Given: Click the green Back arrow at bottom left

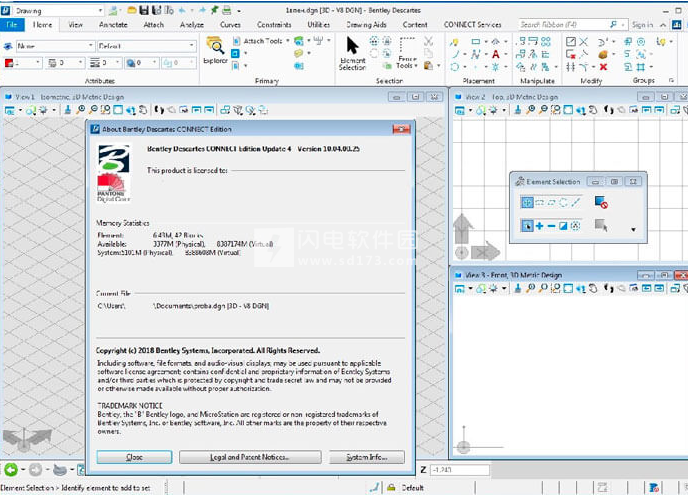Looking at the screenshot, I should pos(11,470).
